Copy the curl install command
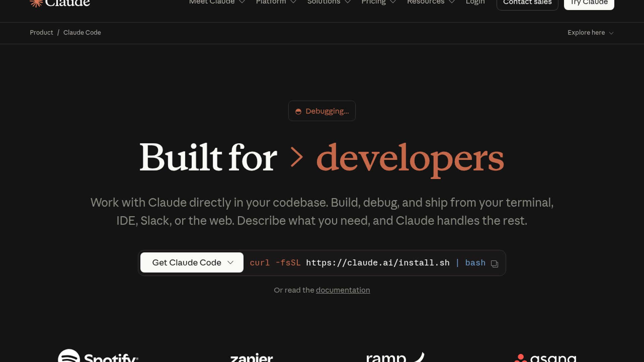Viewport: 644px width, 362px height. [x=494, y=263]
